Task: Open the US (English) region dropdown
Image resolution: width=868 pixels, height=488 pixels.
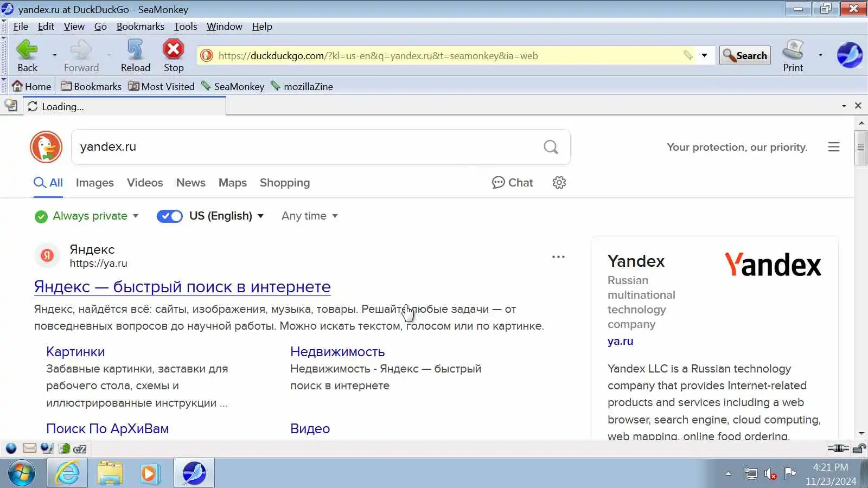Action: [x=227, y=216]
